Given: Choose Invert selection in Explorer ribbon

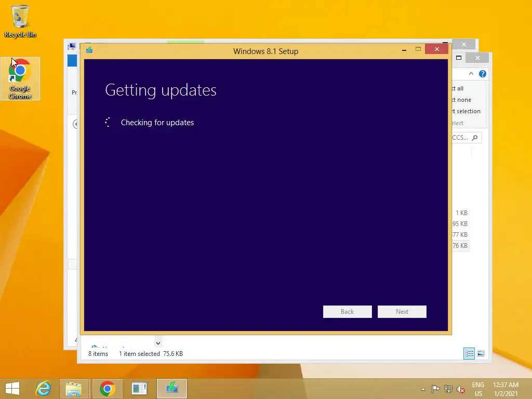Looking at the screenshot, I should 466,111.
